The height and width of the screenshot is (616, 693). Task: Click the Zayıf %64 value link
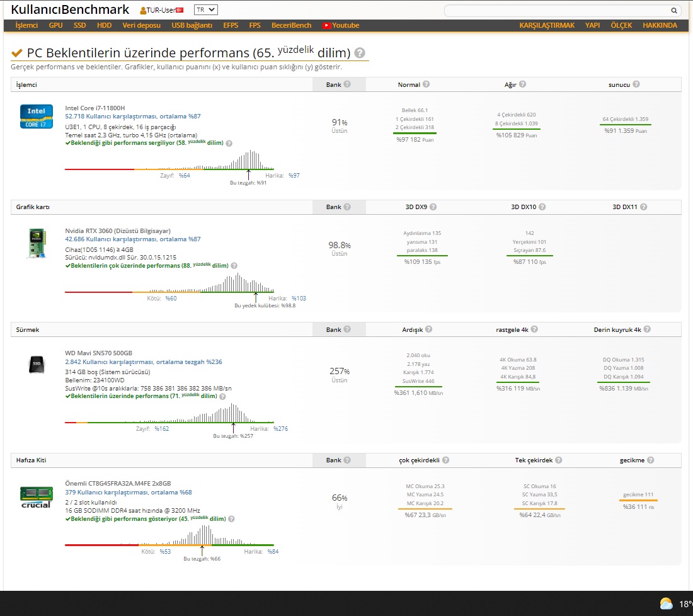tap(185, 176)
